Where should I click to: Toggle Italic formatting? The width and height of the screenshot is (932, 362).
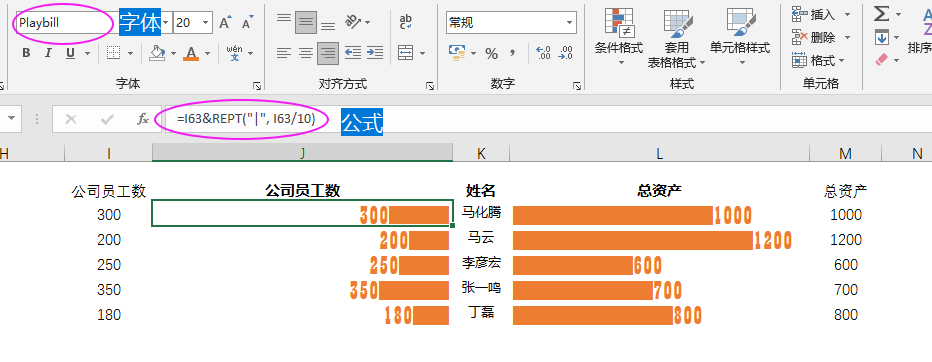pyautogui.click(x=48, y=53)
